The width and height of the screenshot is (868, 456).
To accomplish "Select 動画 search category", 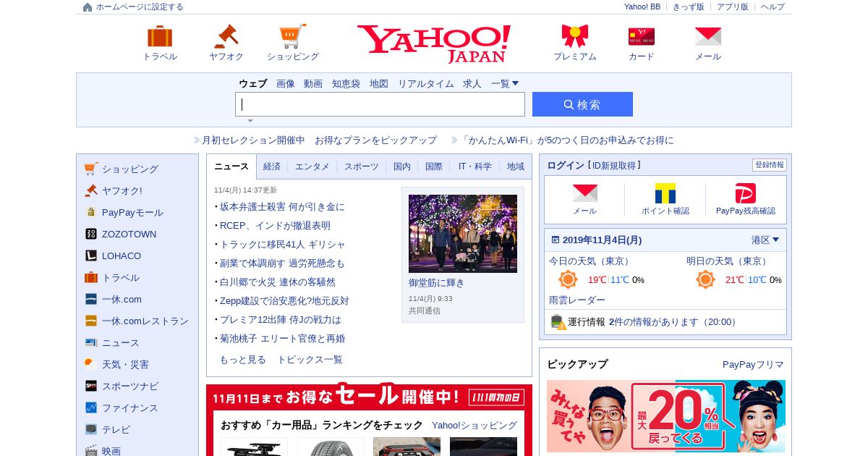I will pyautogui.click(x=313, y=84).
